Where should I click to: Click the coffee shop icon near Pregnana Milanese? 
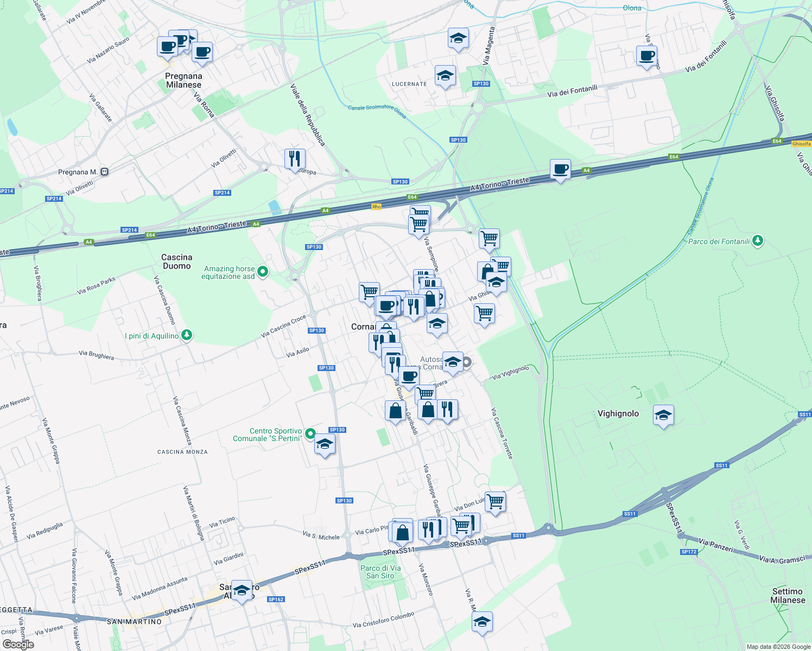[167, 46]
